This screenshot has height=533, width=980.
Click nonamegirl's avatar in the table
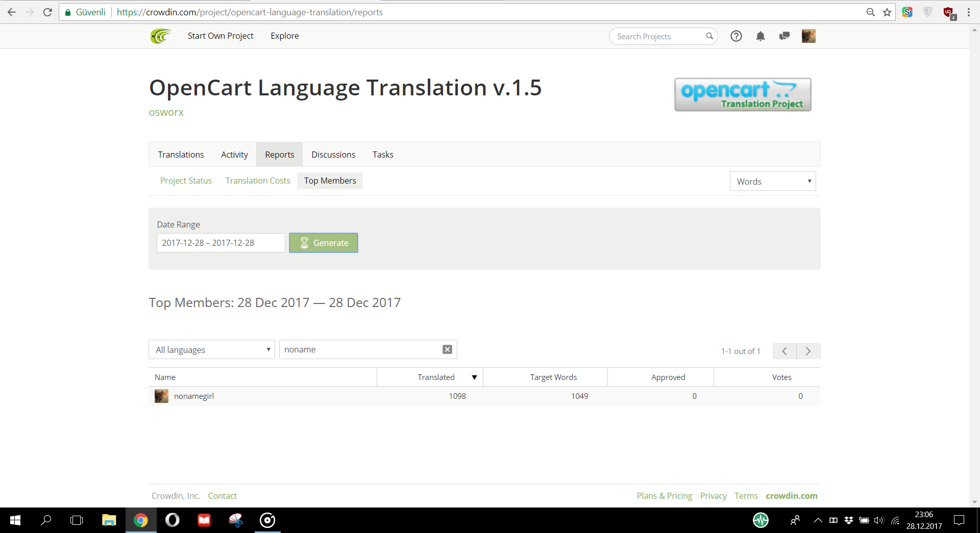point(161,396)
